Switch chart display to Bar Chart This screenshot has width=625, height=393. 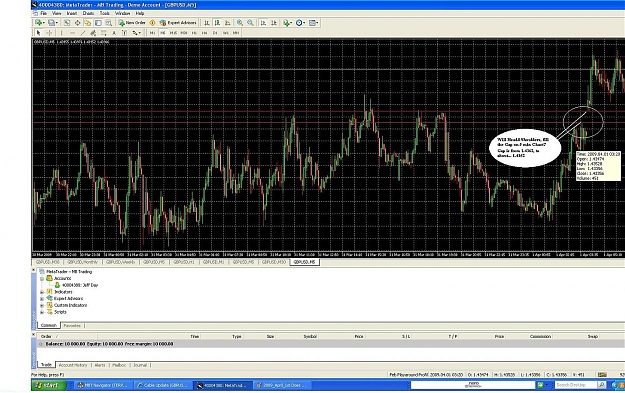[x=206, y=23]
